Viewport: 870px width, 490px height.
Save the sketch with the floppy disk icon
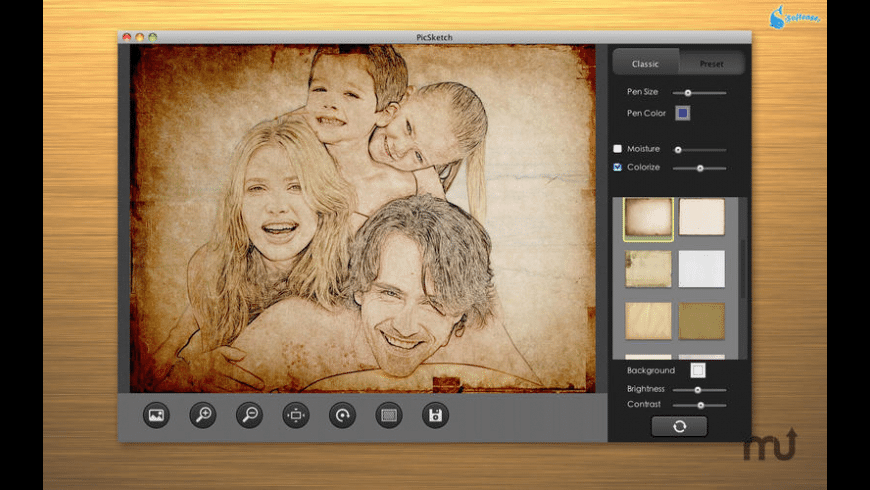[x=435, y=415]
